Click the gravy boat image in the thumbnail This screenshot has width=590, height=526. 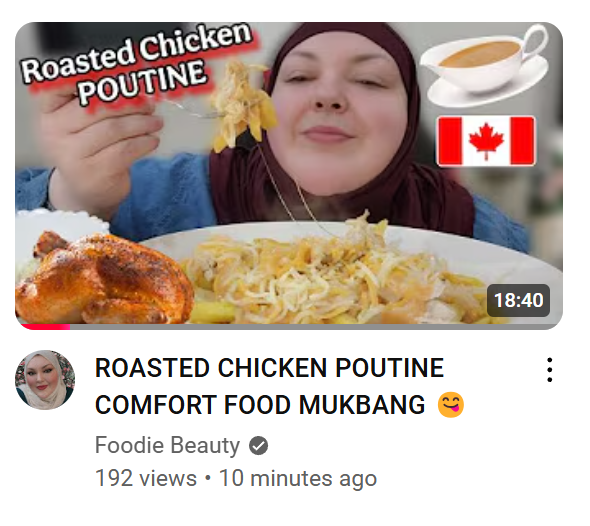point(484,65)
